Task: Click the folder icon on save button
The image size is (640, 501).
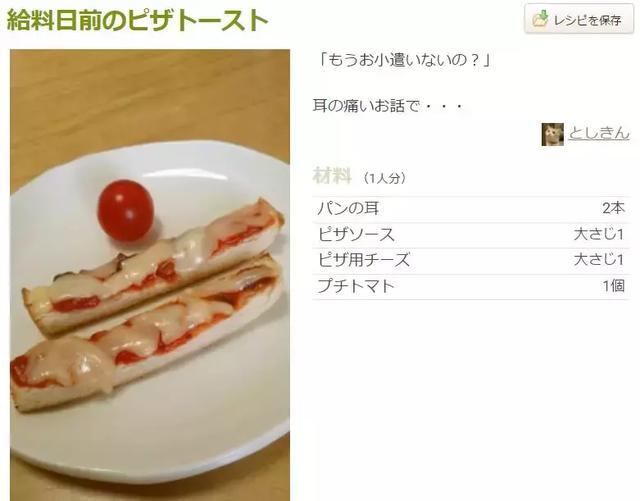Action: [540, 19]
